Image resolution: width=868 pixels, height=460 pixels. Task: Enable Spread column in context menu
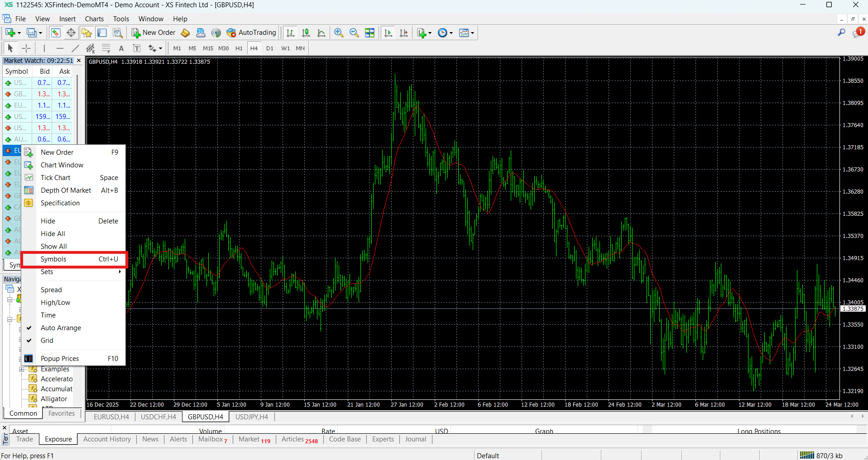(x=73, y=290)
